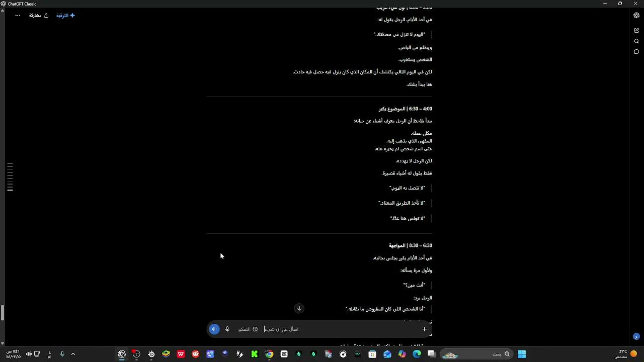
Task: Click the new chat pencil icon
Action: coord(636,31)
